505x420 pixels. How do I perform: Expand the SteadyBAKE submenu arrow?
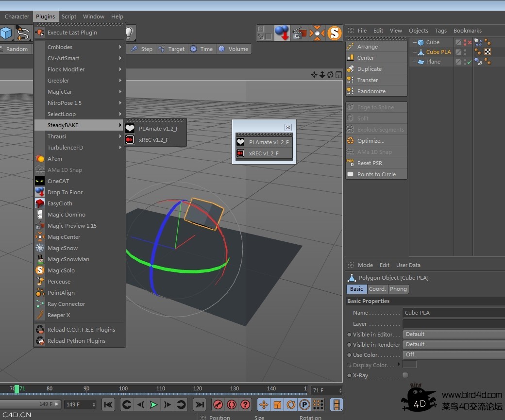pos(120,125)
